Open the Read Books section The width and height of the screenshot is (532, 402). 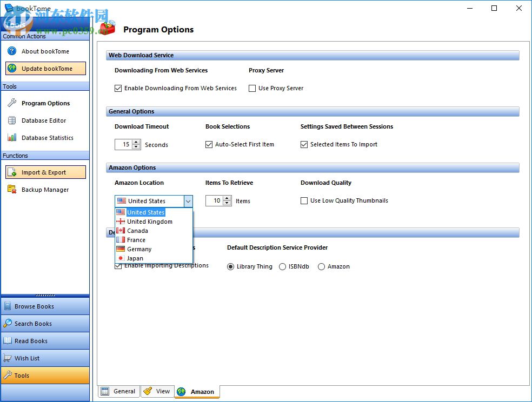coord(45,340)
